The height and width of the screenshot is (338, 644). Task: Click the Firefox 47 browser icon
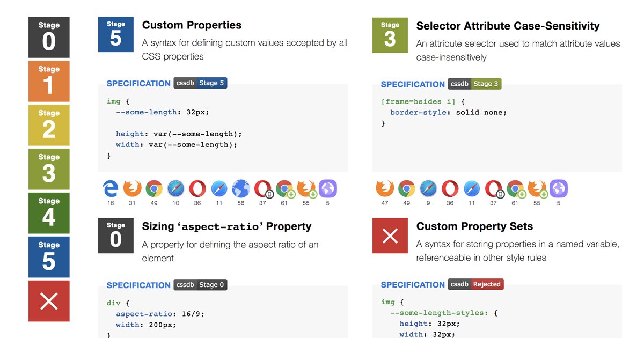[x=384, y=189]
